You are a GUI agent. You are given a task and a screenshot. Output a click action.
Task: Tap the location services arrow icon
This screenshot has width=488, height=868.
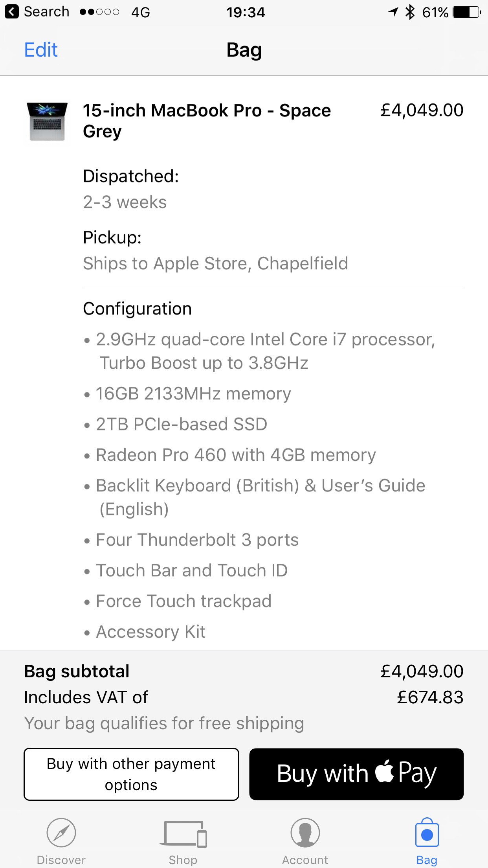tap(393, 12)
